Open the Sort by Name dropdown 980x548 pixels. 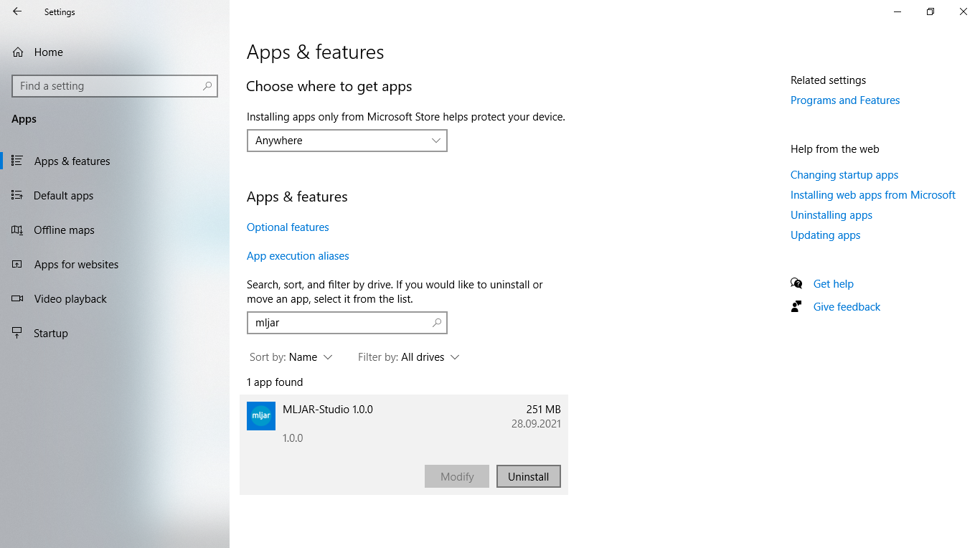pyautogui.click(x=291, y=357)
